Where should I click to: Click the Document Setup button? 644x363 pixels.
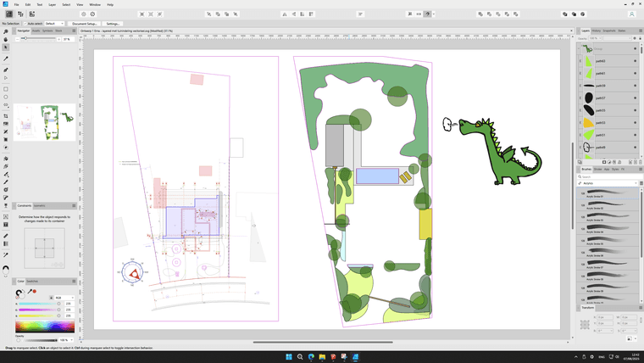coord(84,24)
